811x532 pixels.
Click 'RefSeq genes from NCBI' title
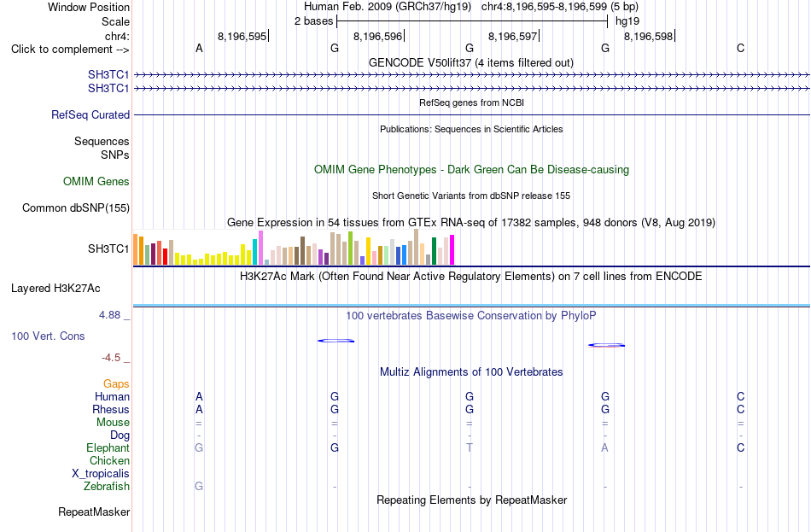(x=471, y=102)
